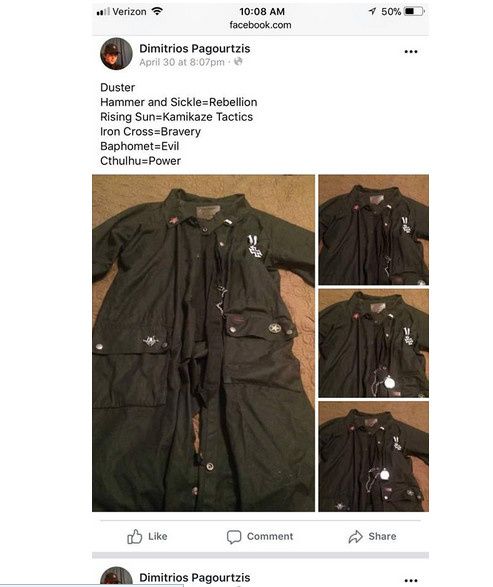Click the Comment speech bubble icon
The image size is (493, 587).
tap(234, 537)
